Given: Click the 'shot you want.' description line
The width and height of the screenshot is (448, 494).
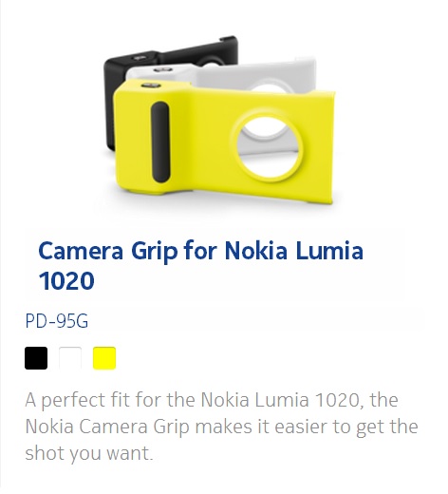Looking at the screenshot, I should pos(89,453).
